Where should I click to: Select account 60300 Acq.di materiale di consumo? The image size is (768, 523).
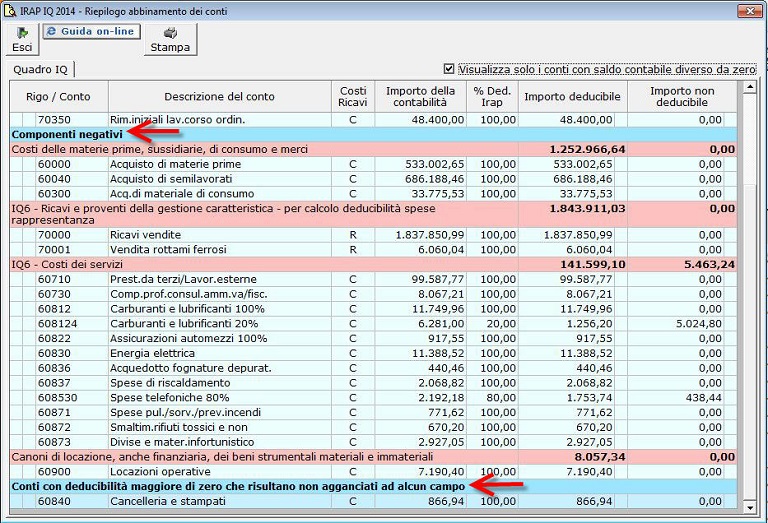tap(373, 193)
